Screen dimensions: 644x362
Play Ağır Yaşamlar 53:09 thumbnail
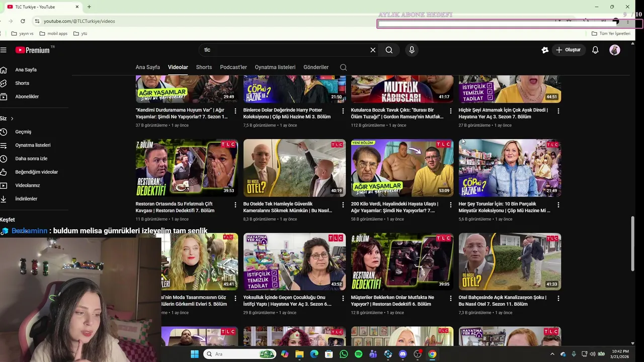[402, 167]
